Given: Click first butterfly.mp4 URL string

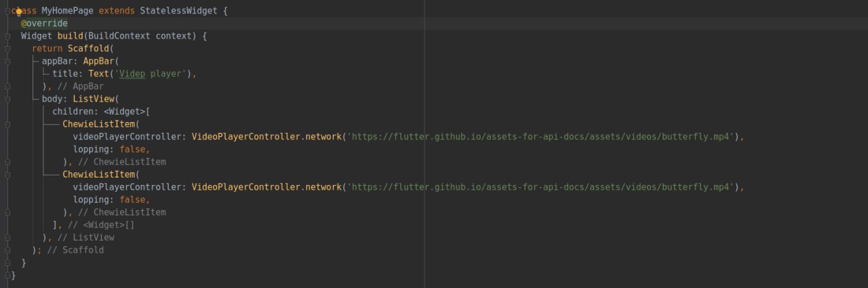Looking at the screenshot, I should [x=541, y=137].
